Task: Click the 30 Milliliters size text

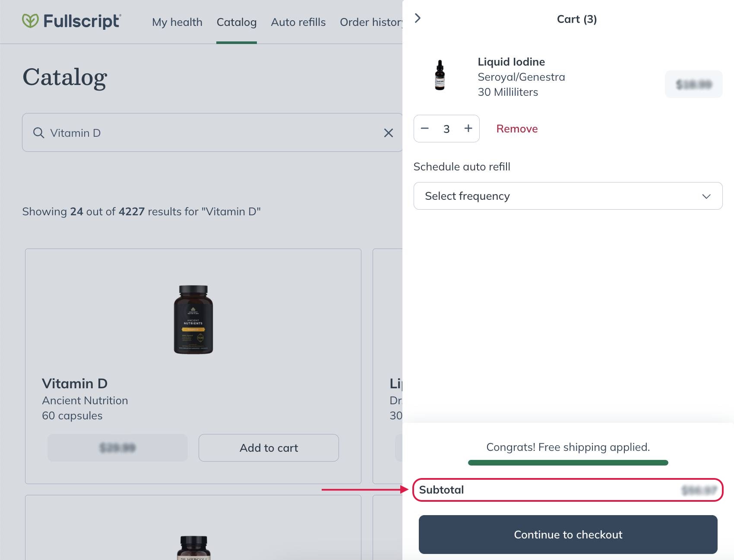Action: [x=508, y=92]
